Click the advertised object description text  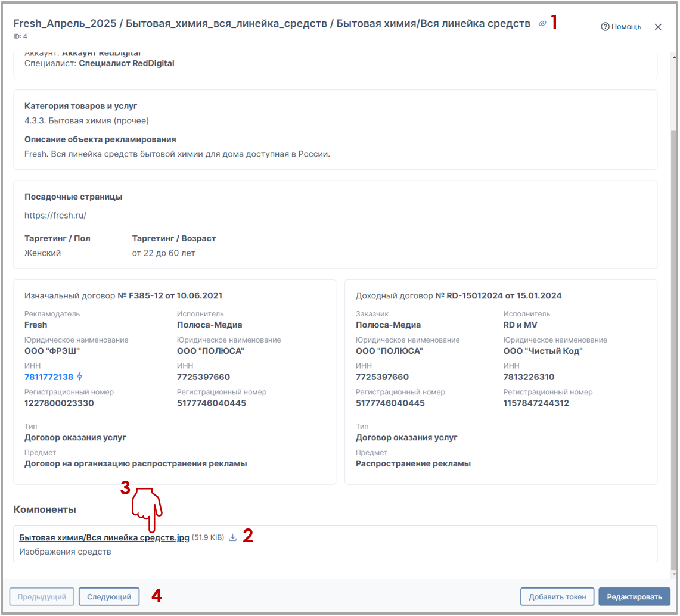click(x=177, y=154)
